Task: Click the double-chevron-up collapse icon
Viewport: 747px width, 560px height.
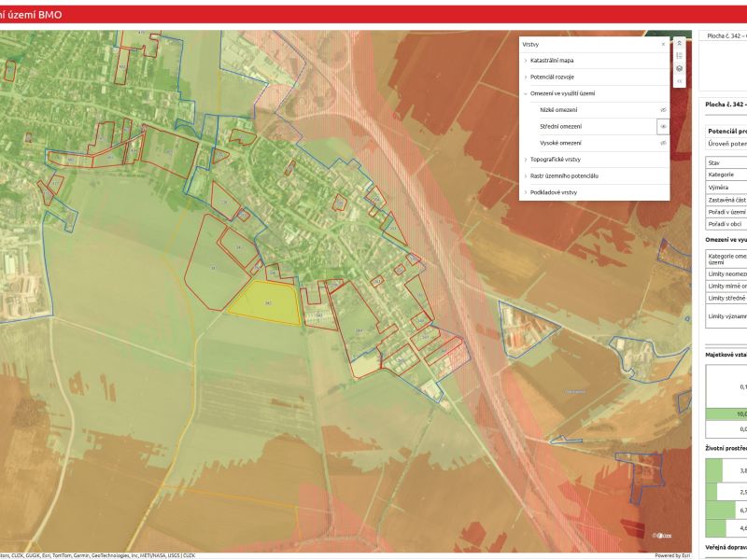Action: [679, 42]
